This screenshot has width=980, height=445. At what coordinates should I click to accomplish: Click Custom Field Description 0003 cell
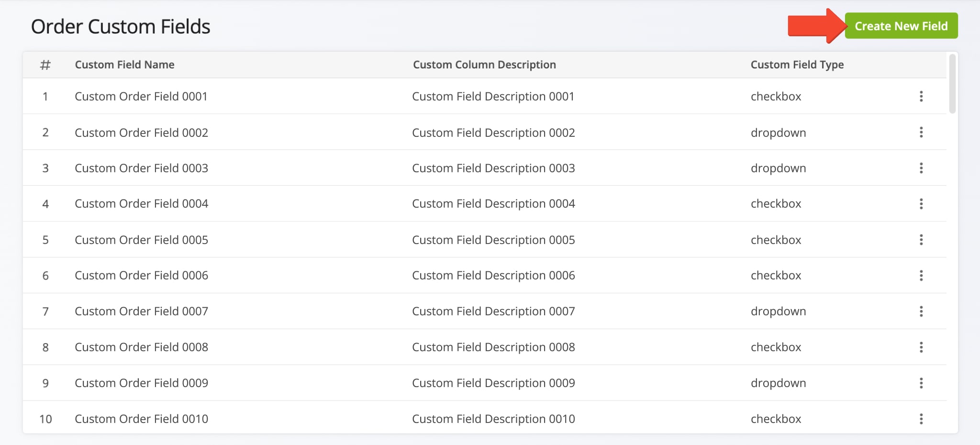(493, 168)
